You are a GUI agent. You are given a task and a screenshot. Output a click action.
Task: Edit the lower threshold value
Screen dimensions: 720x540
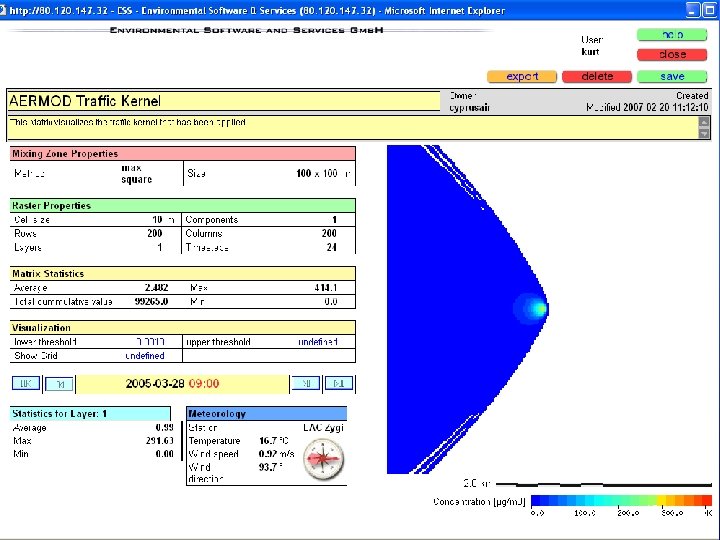pos(149,342)
